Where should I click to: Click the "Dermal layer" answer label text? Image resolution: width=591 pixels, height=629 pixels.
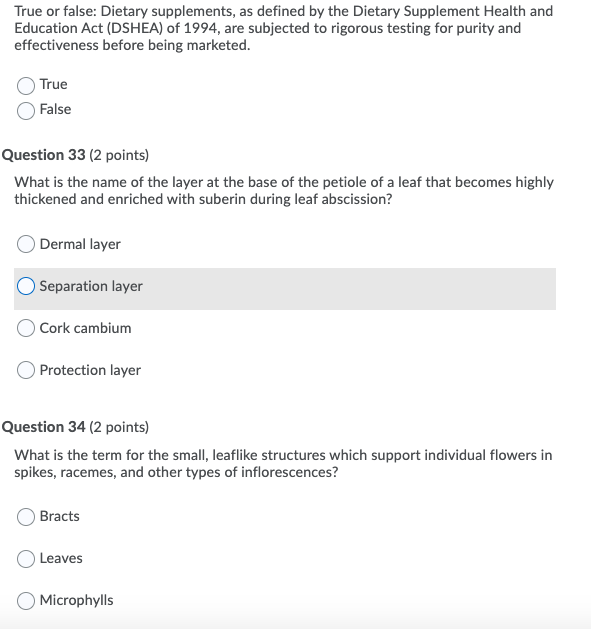pos(80,244)
